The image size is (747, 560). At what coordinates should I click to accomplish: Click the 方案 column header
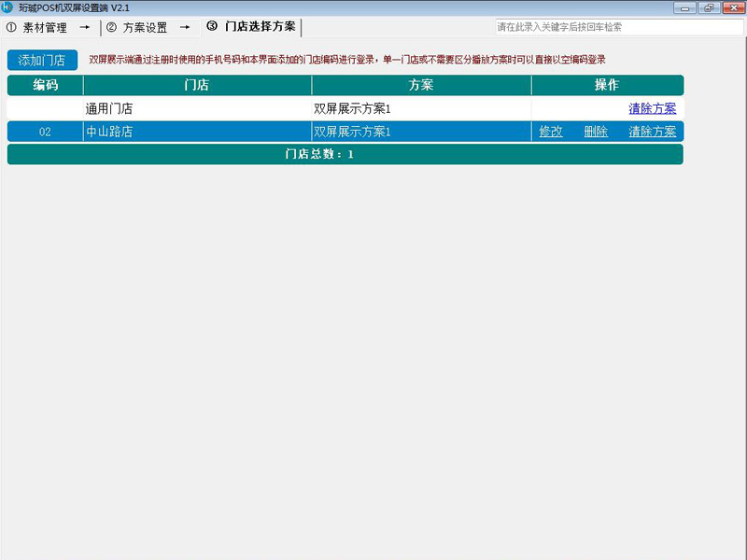[x=422, y=85]
